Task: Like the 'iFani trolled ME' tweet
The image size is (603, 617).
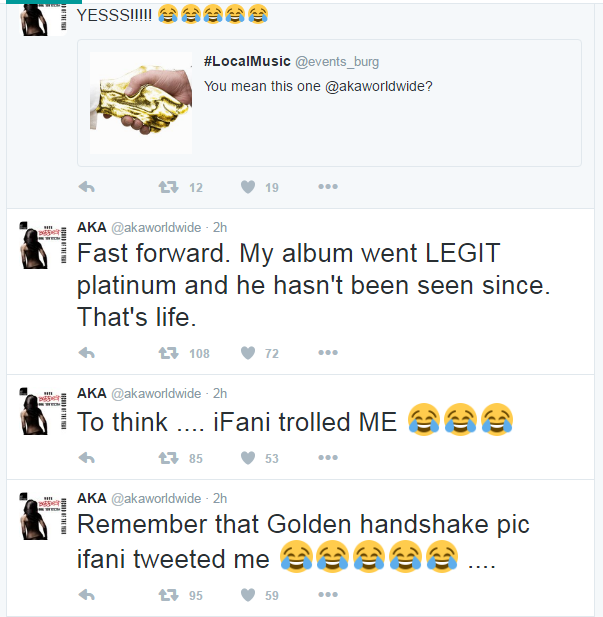Action: 248,458
